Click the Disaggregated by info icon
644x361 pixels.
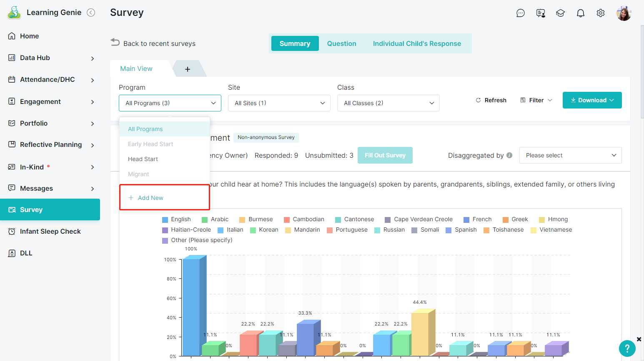tap(509, 155)
